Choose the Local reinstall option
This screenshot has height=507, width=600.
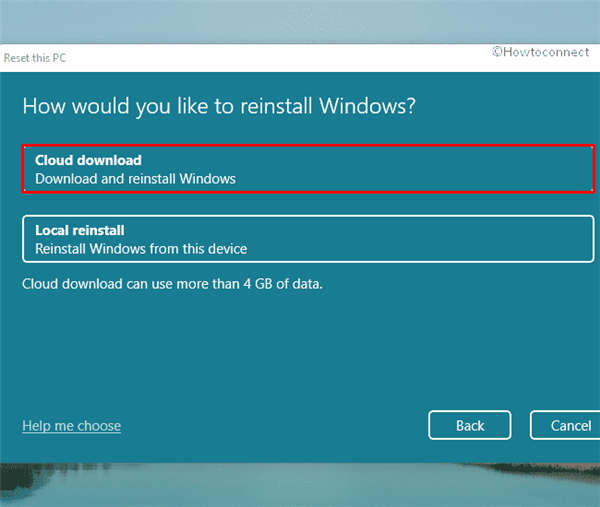tap(308, 239)
